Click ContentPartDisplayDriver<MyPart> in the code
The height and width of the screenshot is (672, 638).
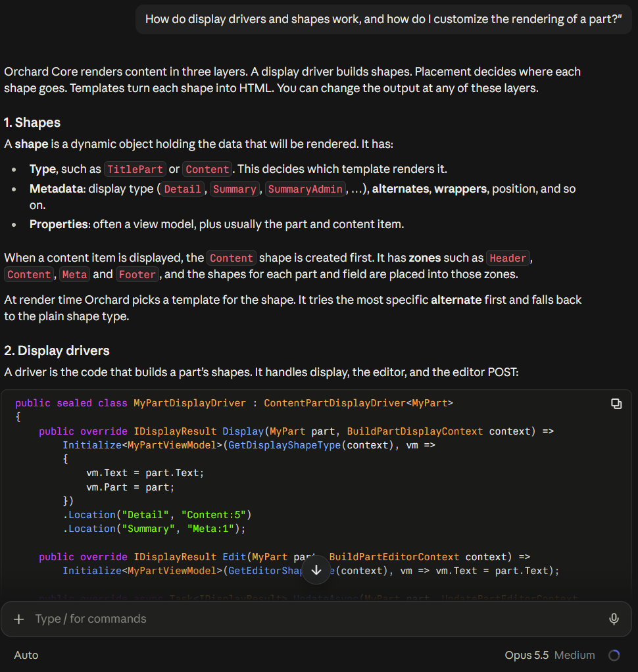coord(358,403)
